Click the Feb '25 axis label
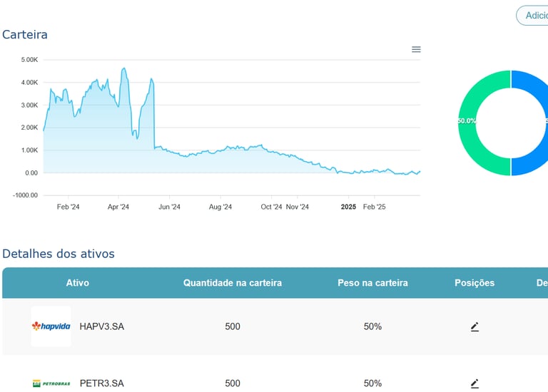 click(x=375, y=207)
